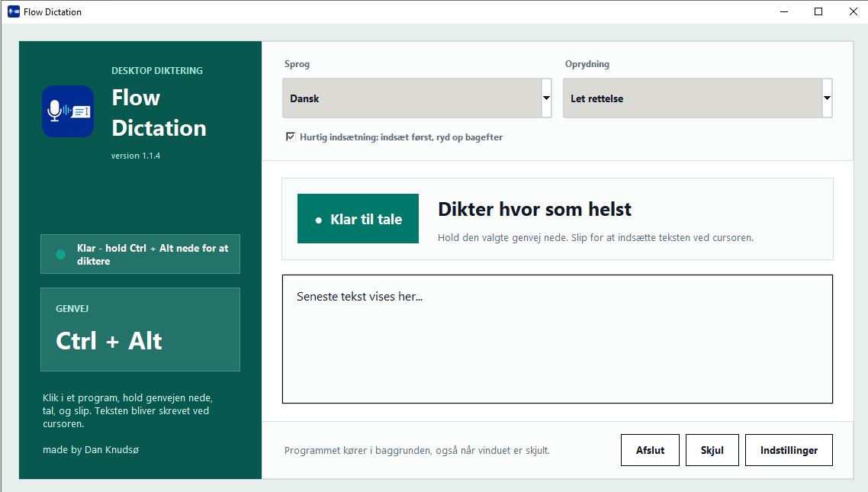Click the version 1.1.4 label
The height and width of the screenshot is (492, 868).
tap(136, 156)
